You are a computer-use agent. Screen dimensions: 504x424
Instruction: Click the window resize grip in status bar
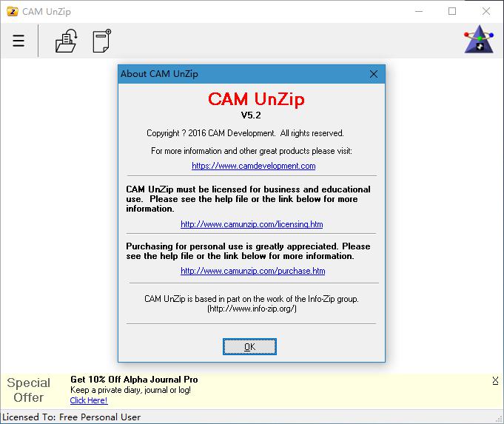(x=499, y=419)
